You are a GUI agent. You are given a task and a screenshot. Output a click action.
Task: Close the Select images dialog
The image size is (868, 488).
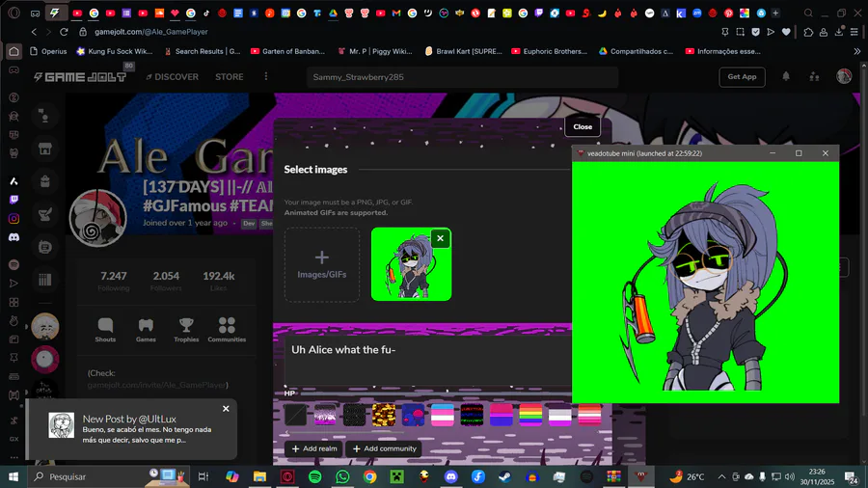point(583,126)
